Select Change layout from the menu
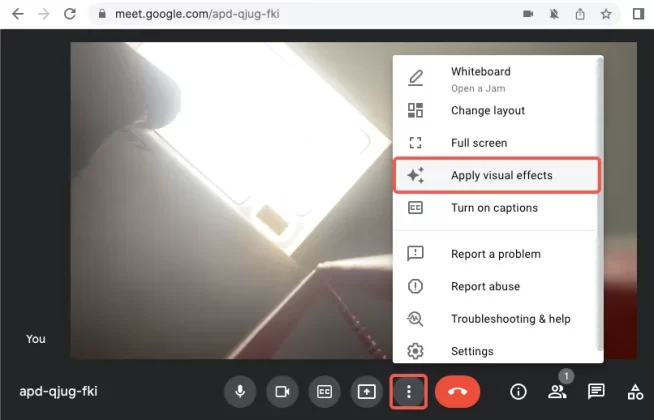The width and height of the screenshot is (654, 420). click(496, 111)
